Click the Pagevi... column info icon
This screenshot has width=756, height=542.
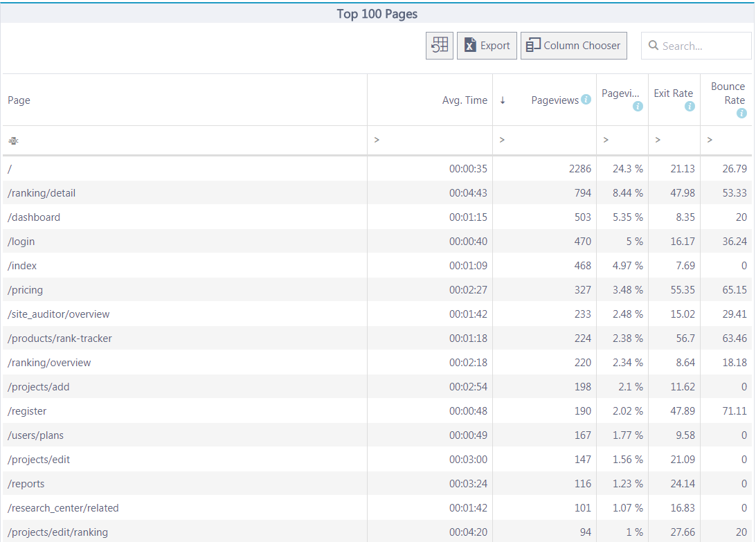coord(638,107)
